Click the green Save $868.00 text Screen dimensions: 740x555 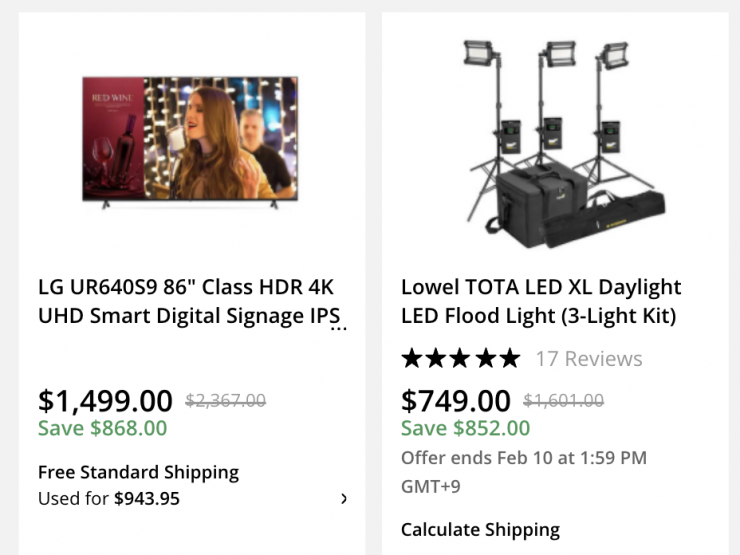tap(102, 428)
